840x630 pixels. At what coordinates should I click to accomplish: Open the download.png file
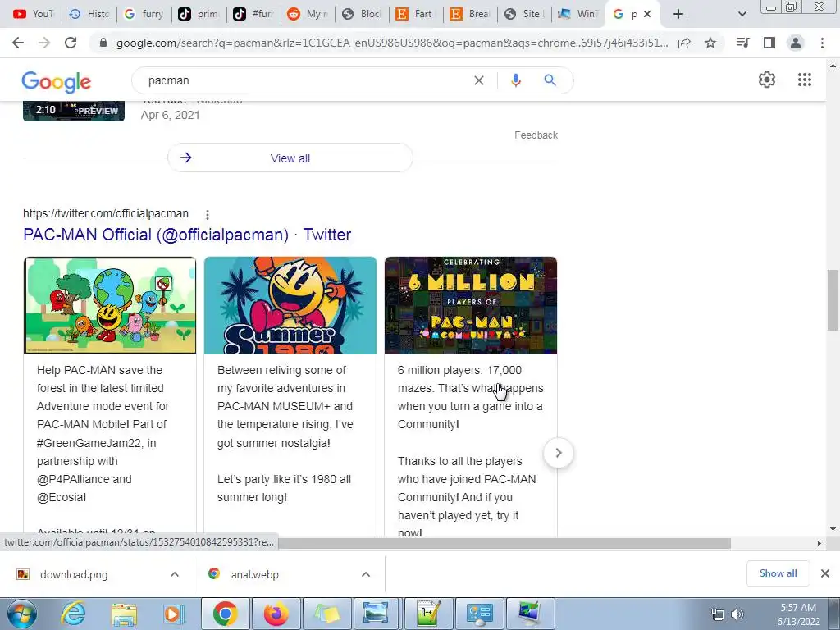(74, 574)
